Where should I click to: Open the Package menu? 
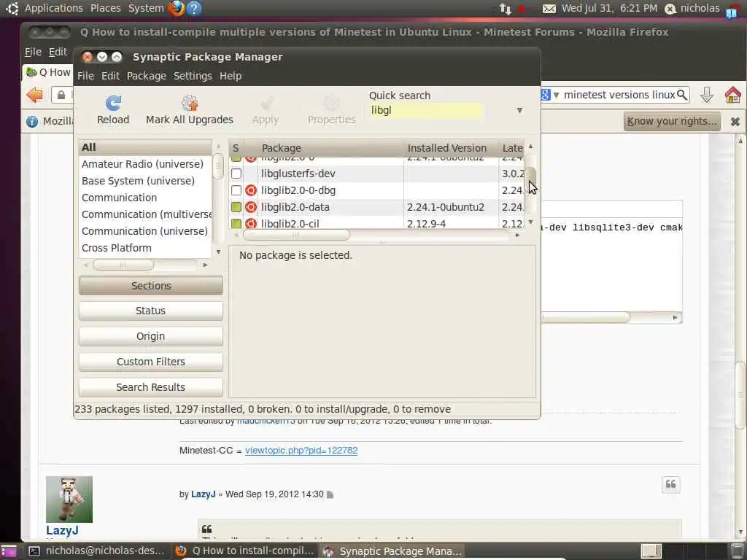point(147,76)
